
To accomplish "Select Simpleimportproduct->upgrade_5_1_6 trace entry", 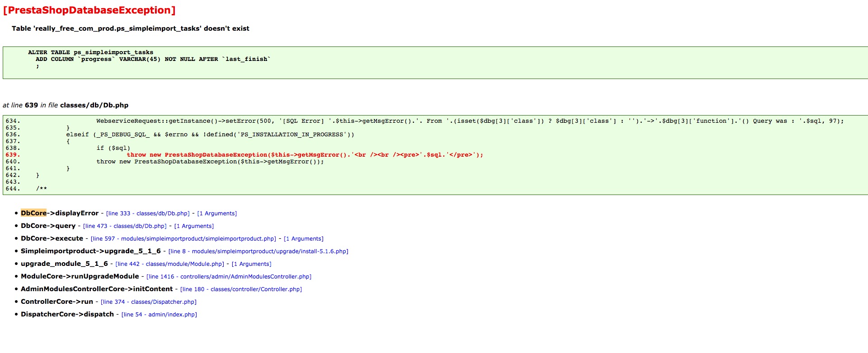I will pos(91,251).
